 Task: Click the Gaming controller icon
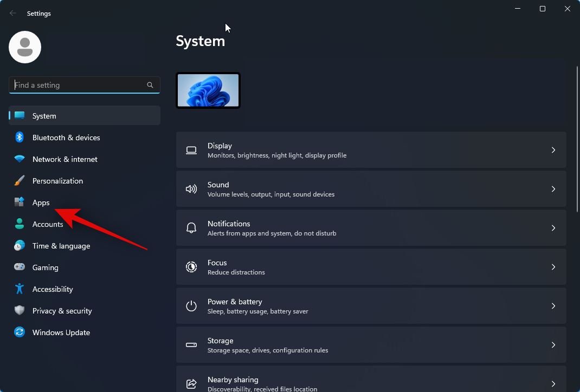point(19,267)
